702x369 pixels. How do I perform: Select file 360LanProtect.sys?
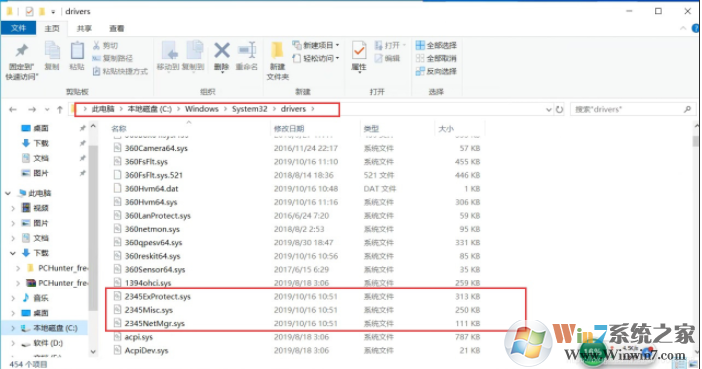coord(158,216)
